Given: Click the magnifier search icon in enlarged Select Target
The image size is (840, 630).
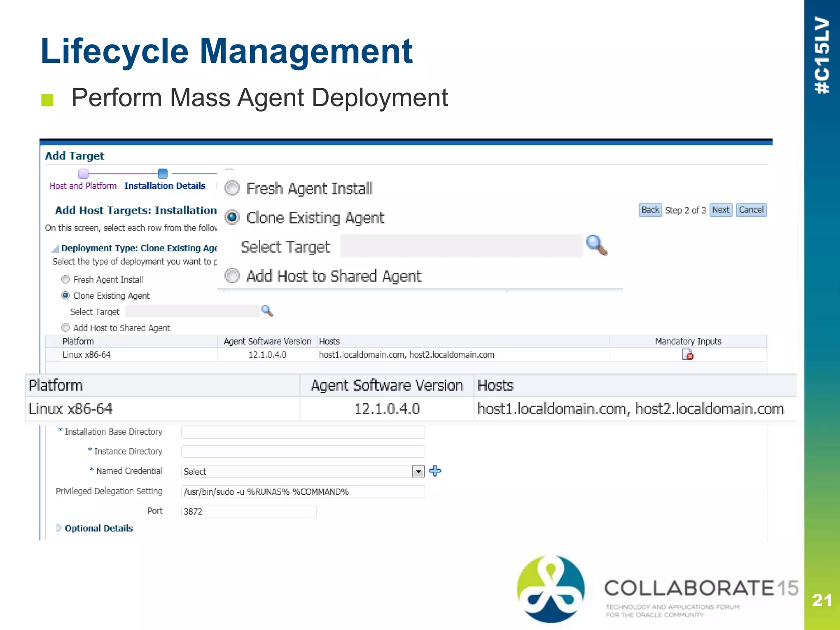Looking at the screenshot, I should (x=597, y=245).
